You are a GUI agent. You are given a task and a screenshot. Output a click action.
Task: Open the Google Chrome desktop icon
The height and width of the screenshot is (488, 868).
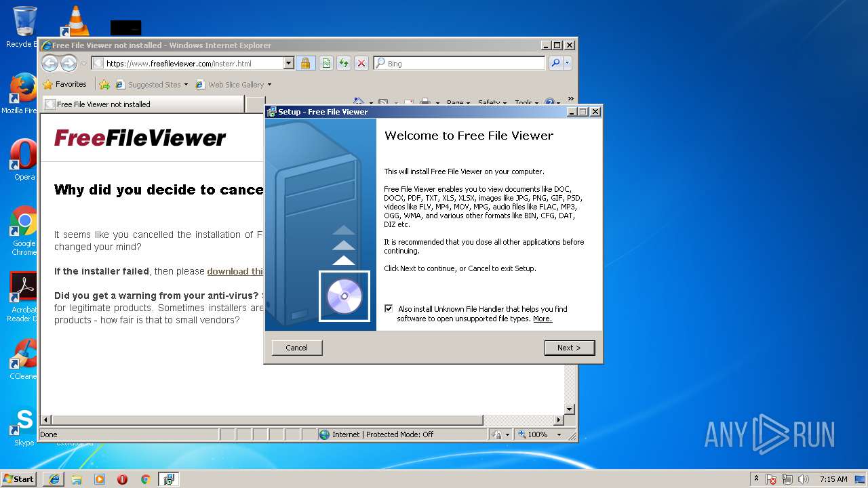[24, 230]
